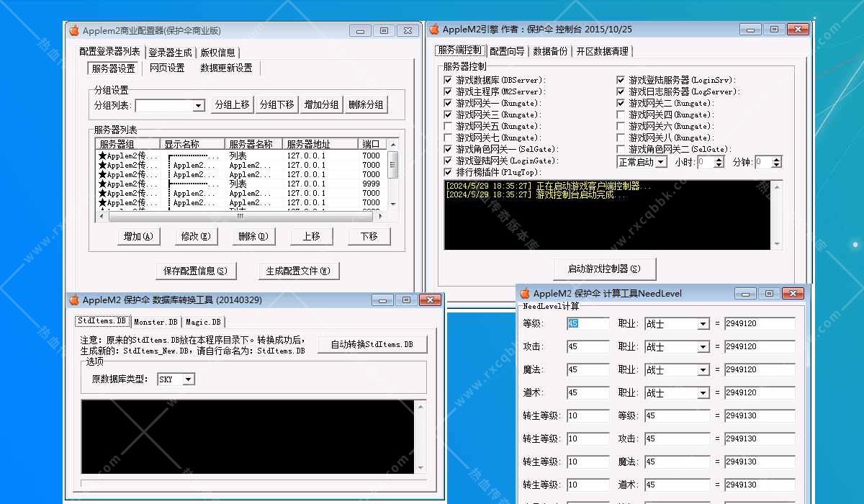Enable 游戏网关四 (Rungate) checkbox
Image resolution: width=864 pixels, height=504 pixels.
point(621,114)
